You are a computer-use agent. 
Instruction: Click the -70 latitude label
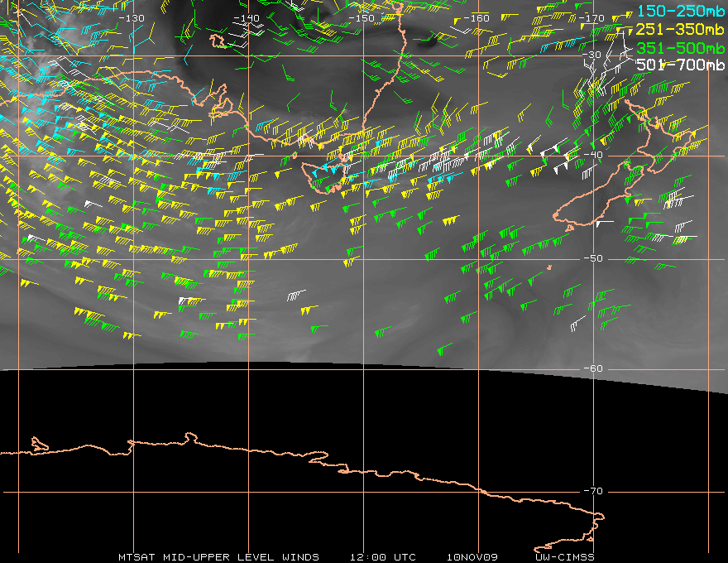pyautogui.click(x=593, y=491)
